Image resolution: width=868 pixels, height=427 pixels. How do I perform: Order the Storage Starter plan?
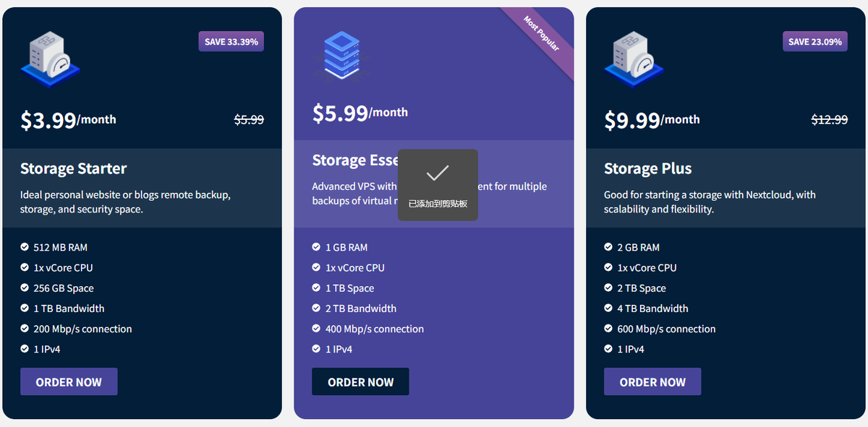point(69,381)
